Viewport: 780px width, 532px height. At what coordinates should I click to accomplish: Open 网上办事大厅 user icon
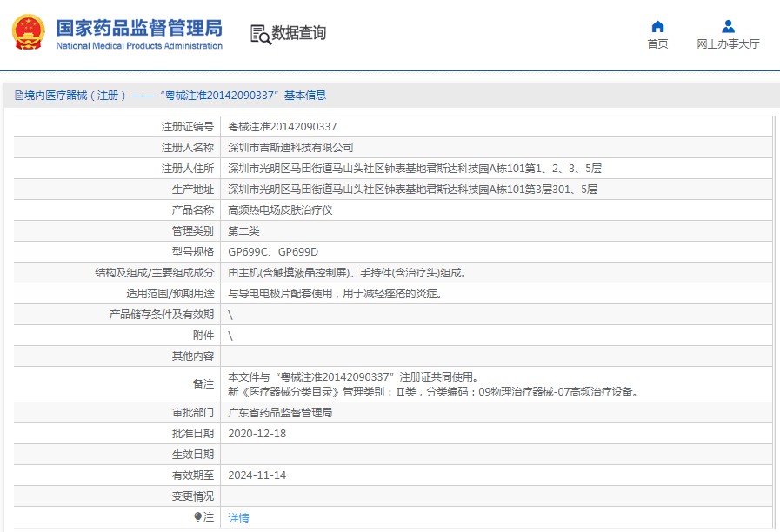728,26
